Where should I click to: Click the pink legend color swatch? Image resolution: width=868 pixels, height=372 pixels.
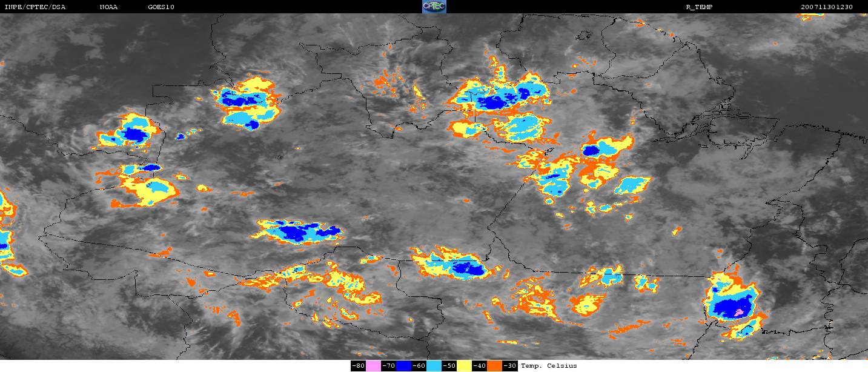click(x=373, y=365)
